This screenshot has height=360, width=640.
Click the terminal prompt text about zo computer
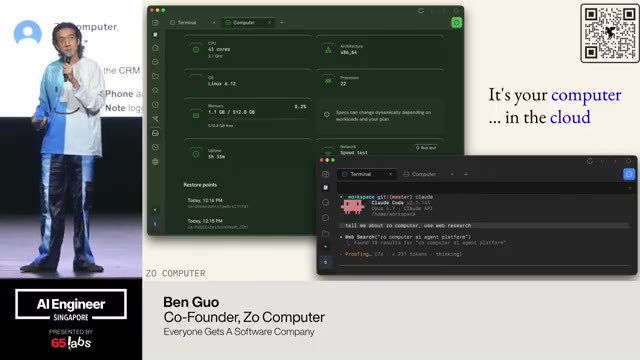(x=408, y=226)
